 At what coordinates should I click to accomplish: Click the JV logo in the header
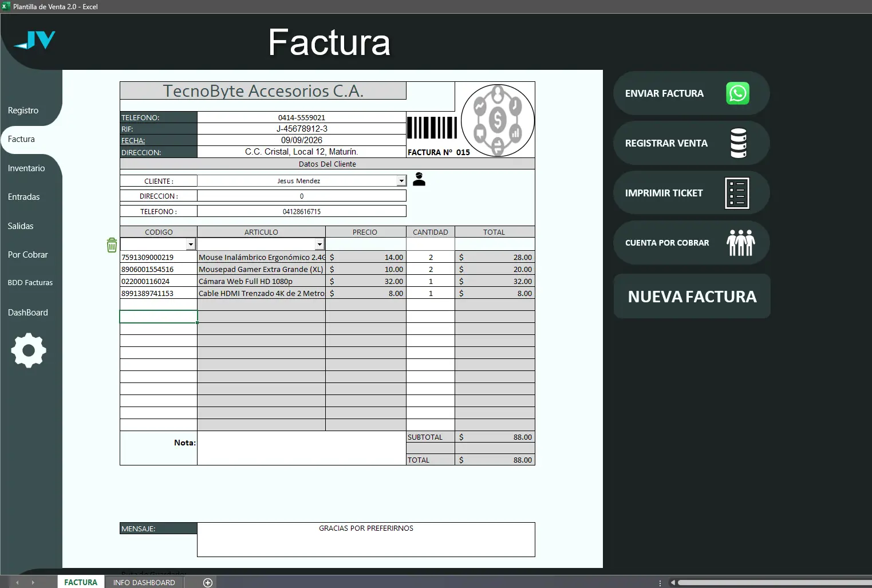tap(34, 40)
